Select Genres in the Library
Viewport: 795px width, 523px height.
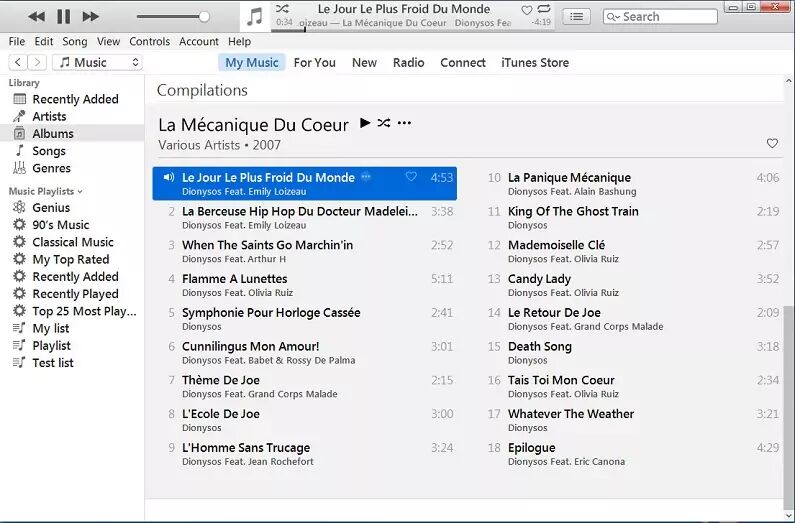coord(72,168)
